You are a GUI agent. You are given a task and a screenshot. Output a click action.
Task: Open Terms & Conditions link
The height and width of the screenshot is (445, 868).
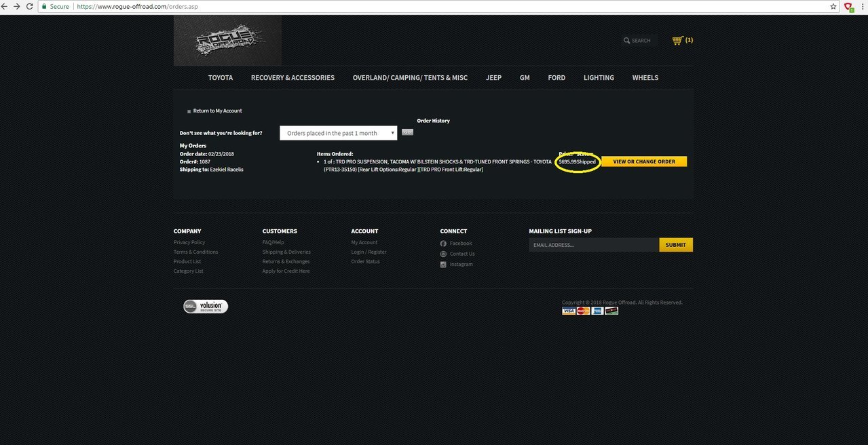pos(196,252)
